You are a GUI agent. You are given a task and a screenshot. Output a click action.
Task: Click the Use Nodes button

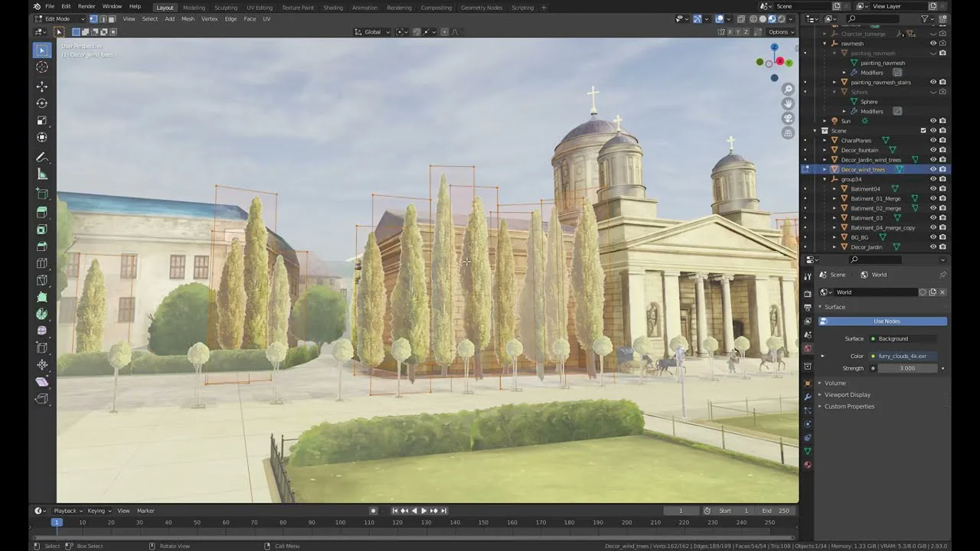886,321
